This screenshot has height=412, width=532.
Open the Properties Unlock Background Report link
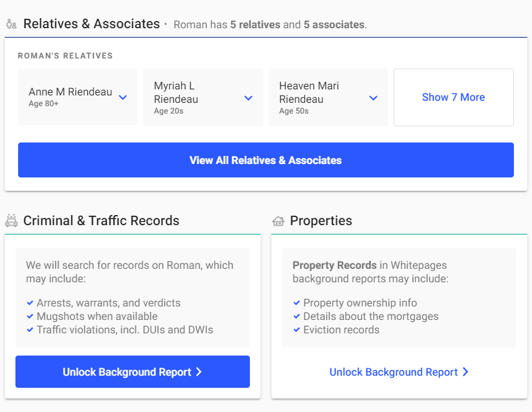point(399,372)
